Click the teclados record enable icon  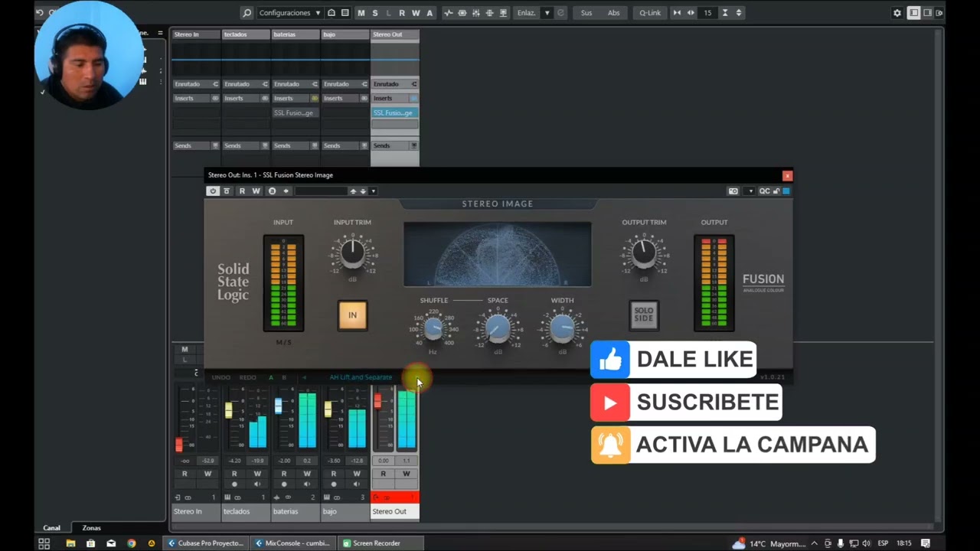(234, 484)
